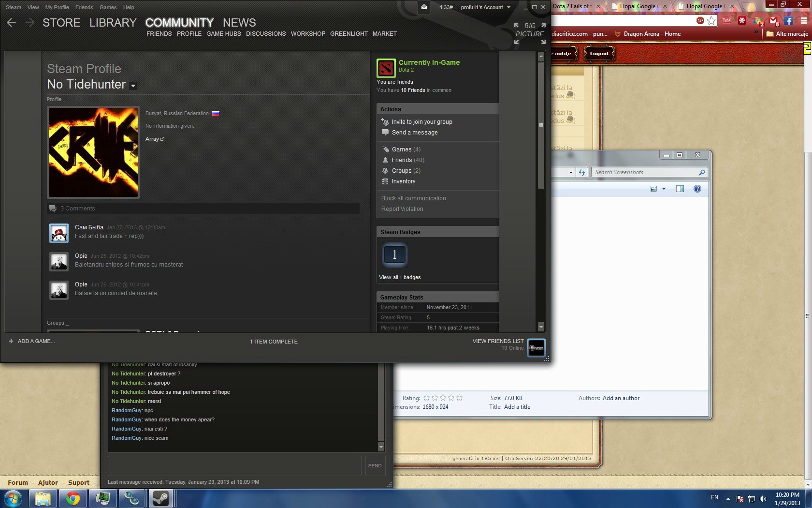This screenshot has width=812, height=508.
Task: Click the comments speech bubble icon beside 3 Comments
Action: (x=52, y=209)
